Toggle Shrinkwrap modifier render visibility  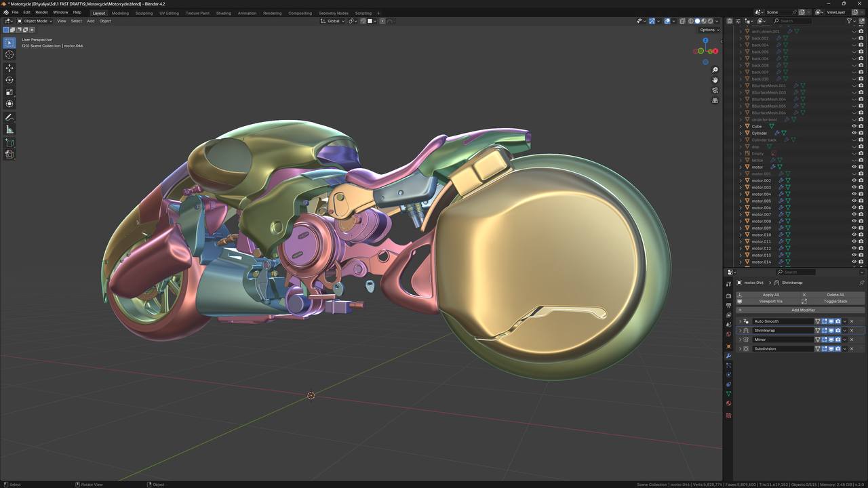837,331
